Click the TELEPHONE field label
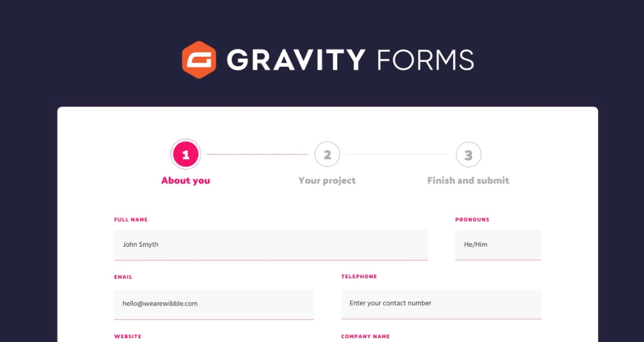Image resolution: width=644 pixels, height=342 pixels. (359, 276)
